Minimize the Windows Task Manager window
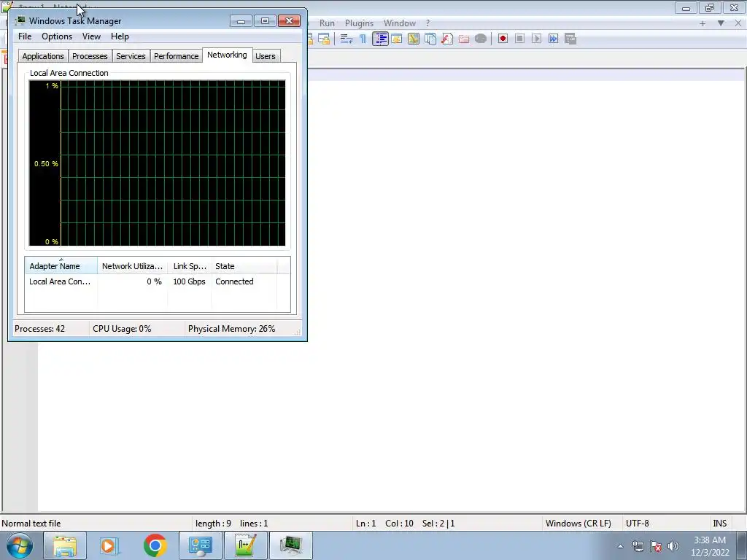The height and width of the screenshot is (560, 747). [241, 21]
